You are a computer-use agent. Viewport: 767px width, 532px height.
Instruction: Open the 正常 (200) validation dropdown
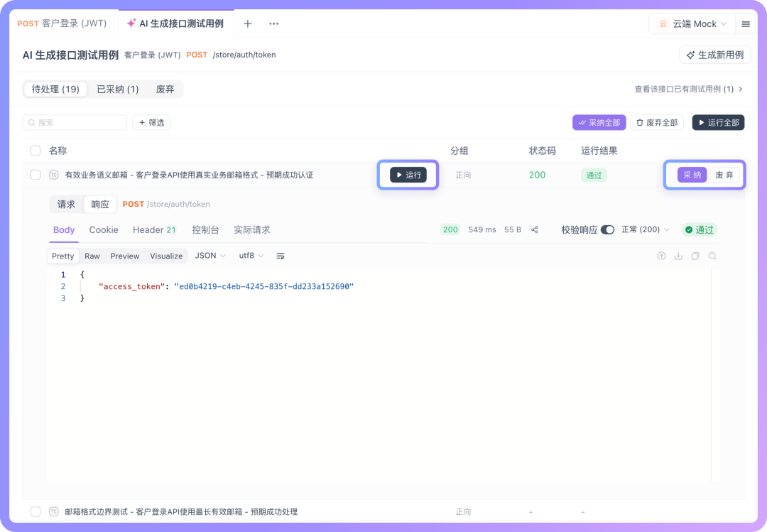645,229
